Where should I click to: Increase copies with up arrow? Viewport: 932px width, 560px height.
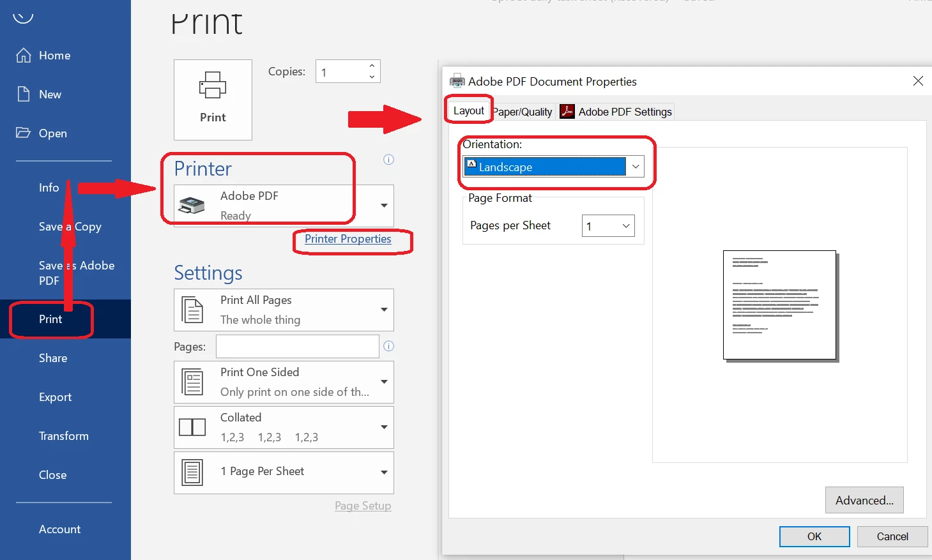coord(372,66)
